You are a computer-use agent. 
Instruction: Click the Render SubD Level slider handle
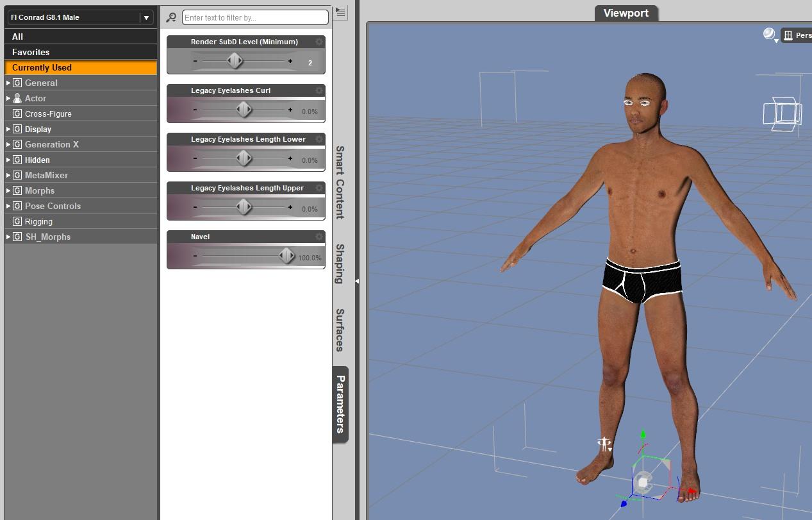point(235,61)
